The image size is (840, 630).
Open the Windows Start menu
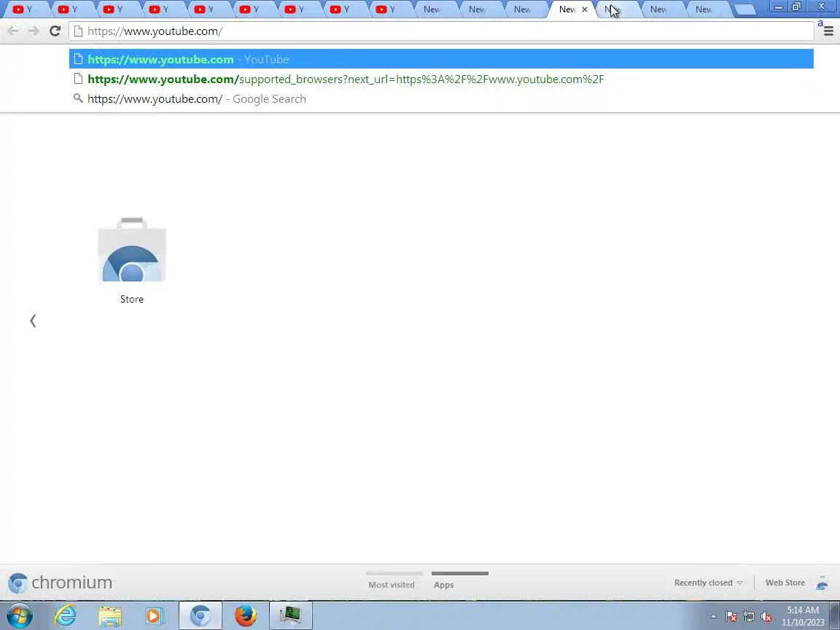(19, 615)
